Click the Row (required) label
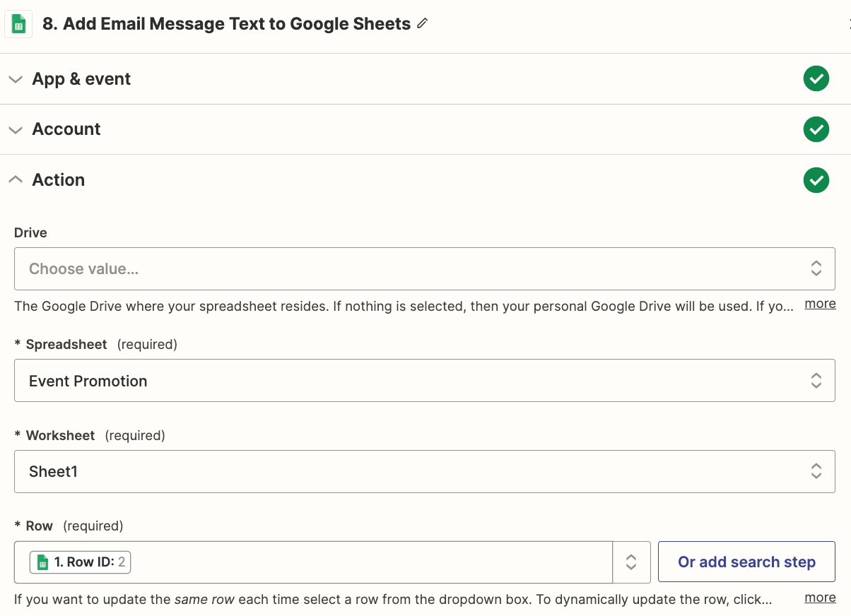This screenshot has width=851, height=616. [69, 526]
